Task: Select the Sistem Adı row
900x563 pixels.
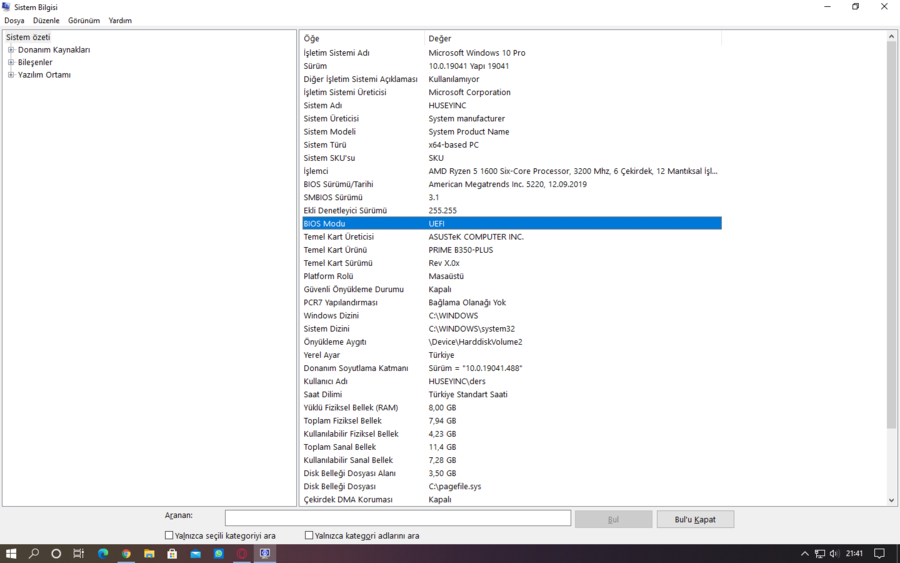Action: pos(512,106)
